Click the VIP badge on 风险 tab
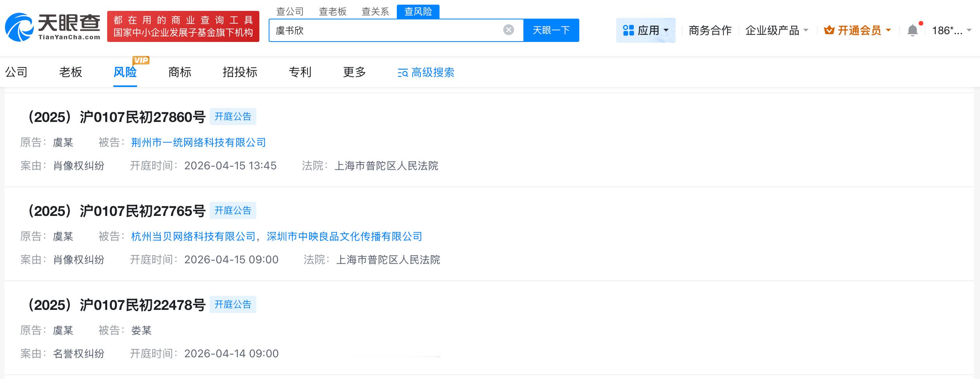The height and width of the screenshot is (379, 980). [x=141, y=60]
